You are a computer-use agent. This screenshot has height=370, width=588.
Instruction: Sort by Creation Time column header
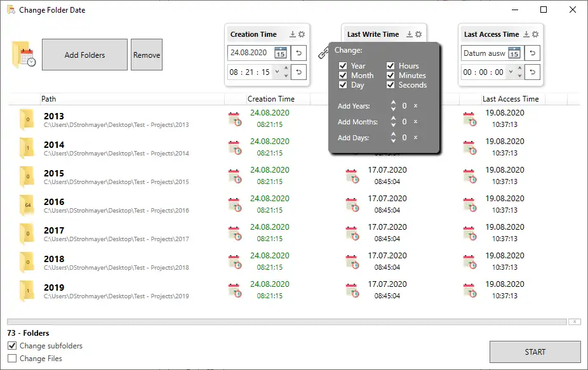(x=271, y=99)
